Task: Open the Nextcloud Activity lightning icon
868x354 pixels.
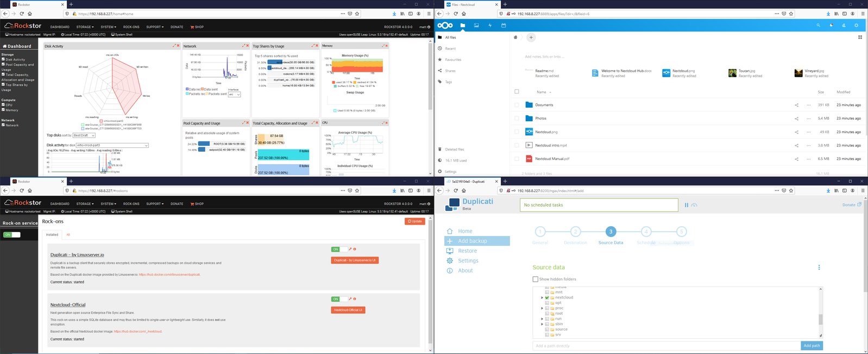Action: (490, 25)
